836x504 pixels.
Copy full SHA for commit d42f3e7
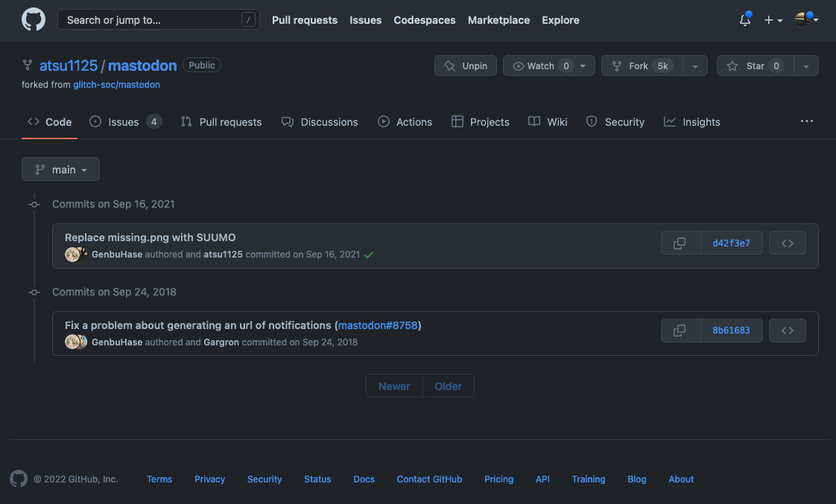[x=680, y=243]
